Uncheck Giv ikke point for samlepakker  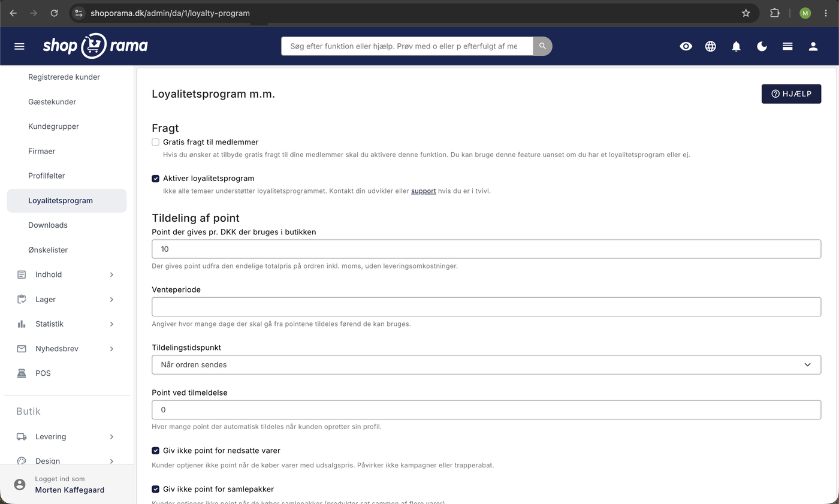[155, 489]
